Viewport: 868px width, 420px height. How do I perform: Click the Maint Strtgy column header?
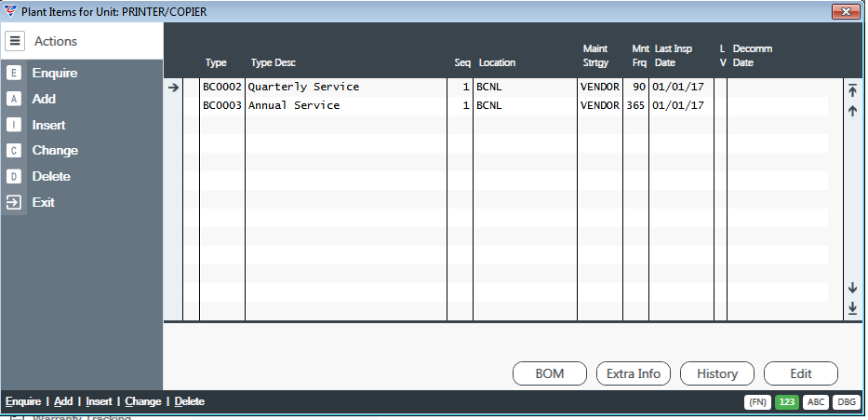[x=595, y=55]
